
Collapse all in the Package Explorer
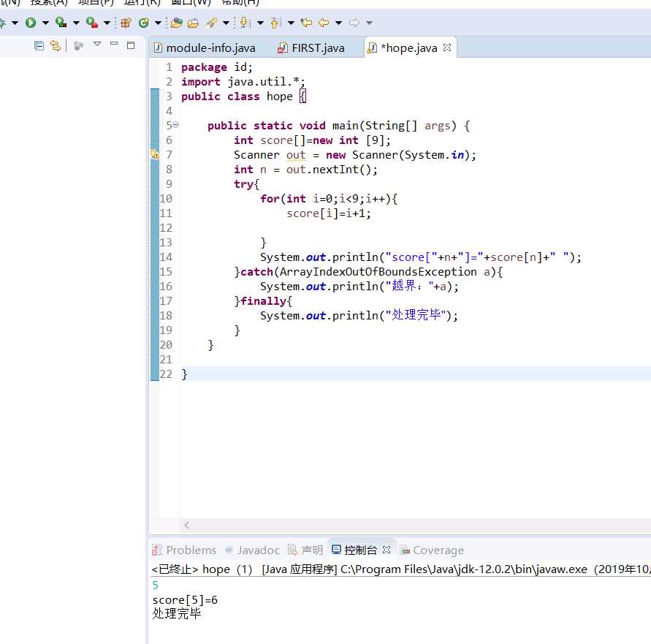click(x=39, y=45)
